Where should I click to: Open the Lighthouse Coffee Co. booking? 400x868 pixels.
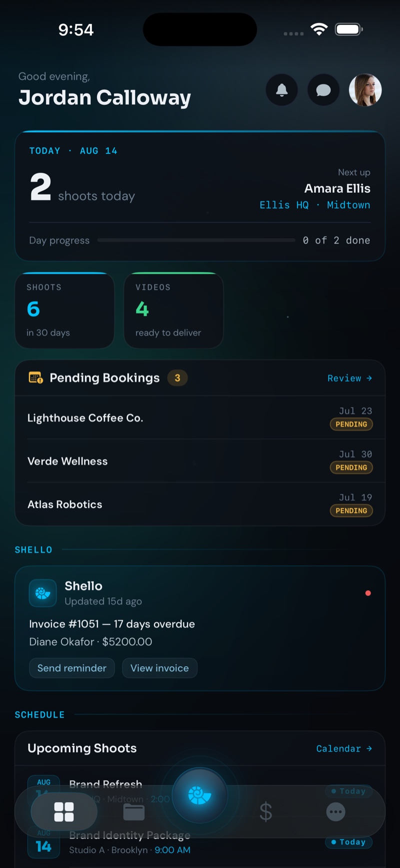[x=200, y=418]
